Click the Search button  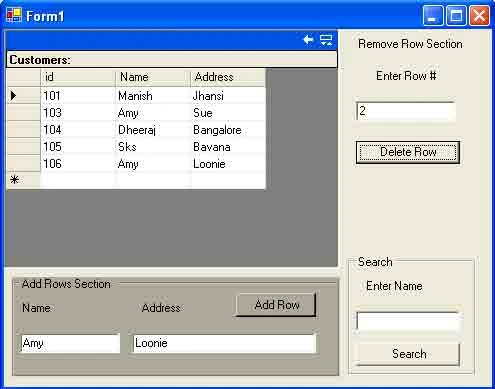click(409, 354)
